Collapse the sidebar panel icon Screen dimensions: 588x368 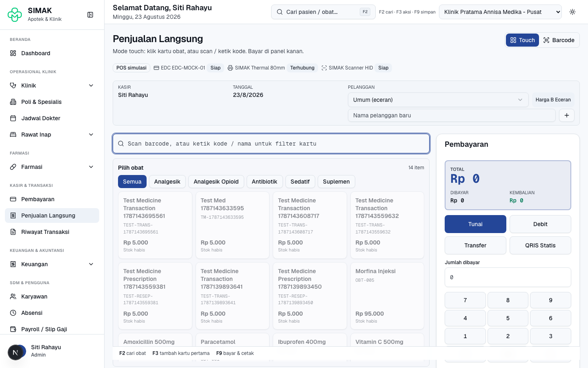[x=90, y=15]
